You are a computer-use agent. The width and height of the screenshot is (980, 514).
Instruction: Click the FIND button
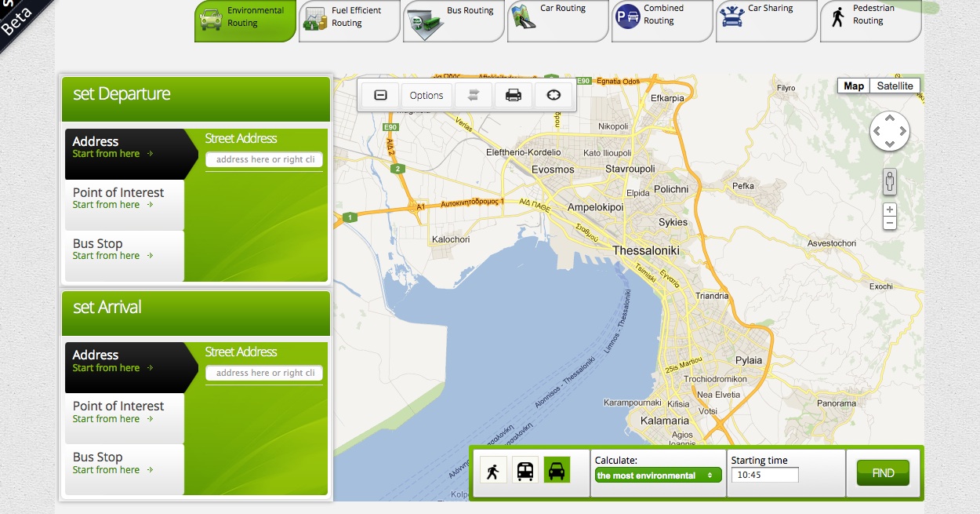point(883,472)
